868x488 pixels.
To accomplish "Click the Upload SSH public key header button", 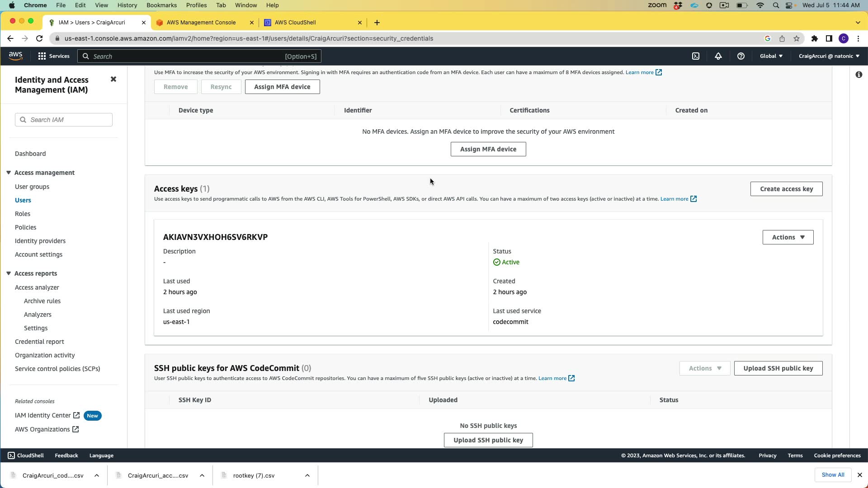I will point(778,368).
